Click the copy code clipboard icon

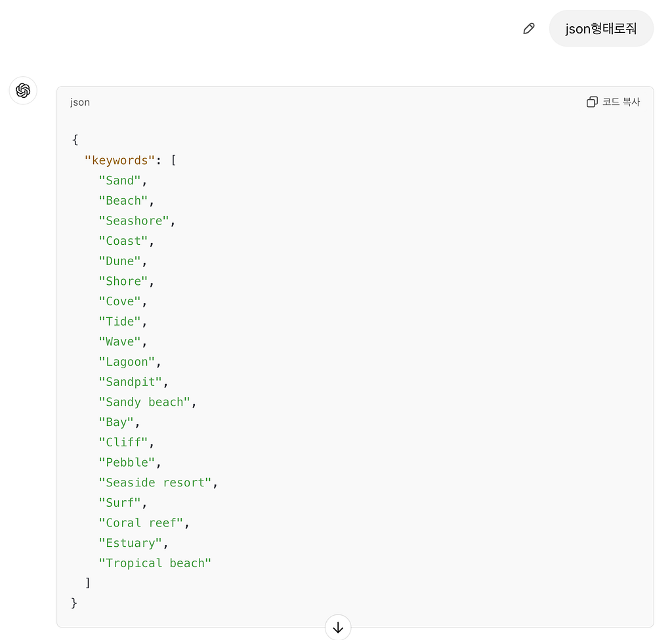tap(592, 102)
